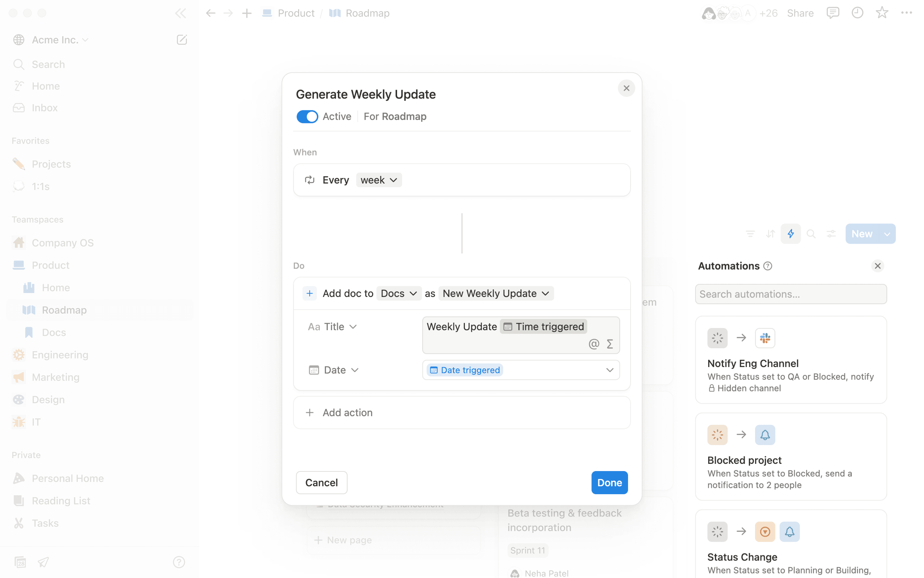Viewport: 924px width, 578px height.
Task: Toggle the Active automation switch
Action: 307,117
